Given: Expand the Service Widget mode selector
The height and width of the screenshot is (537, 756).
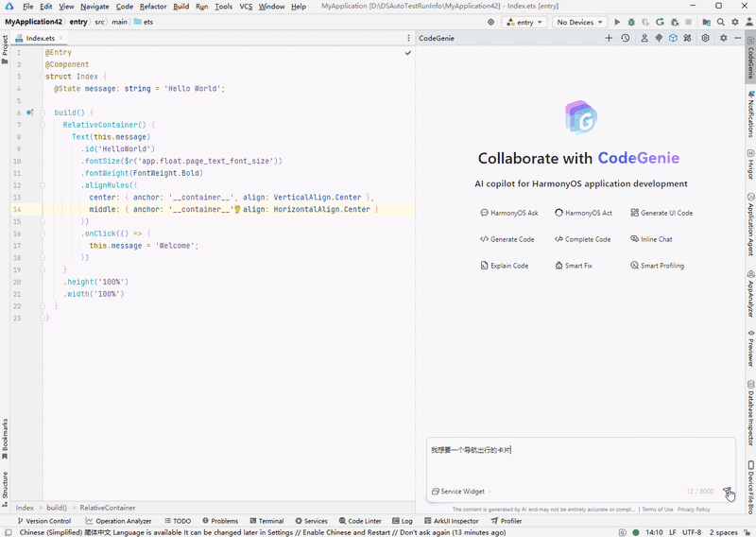Looking at the screenshot, I should (461, 492).
